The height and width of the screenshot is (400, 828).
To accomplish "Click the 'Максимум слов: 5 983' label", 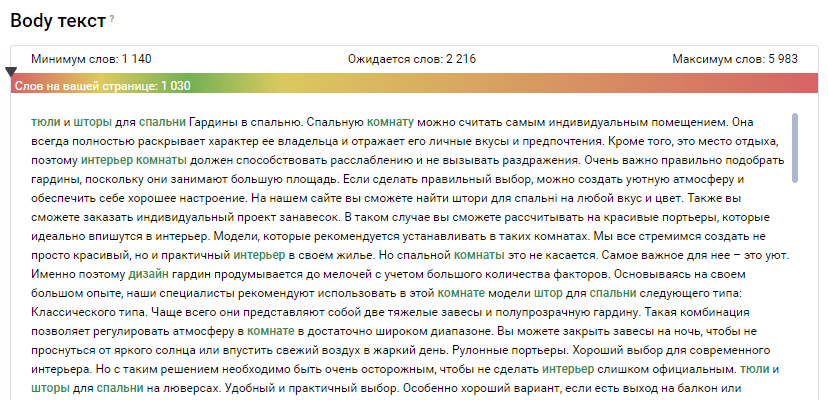I will click(x=735, y=59).
